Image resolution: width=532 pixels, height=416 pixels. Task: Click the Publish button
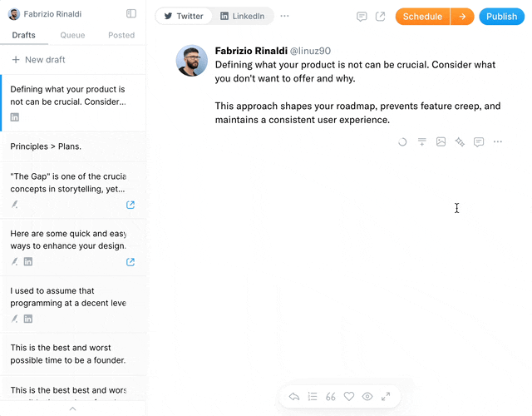coord(501,17)
